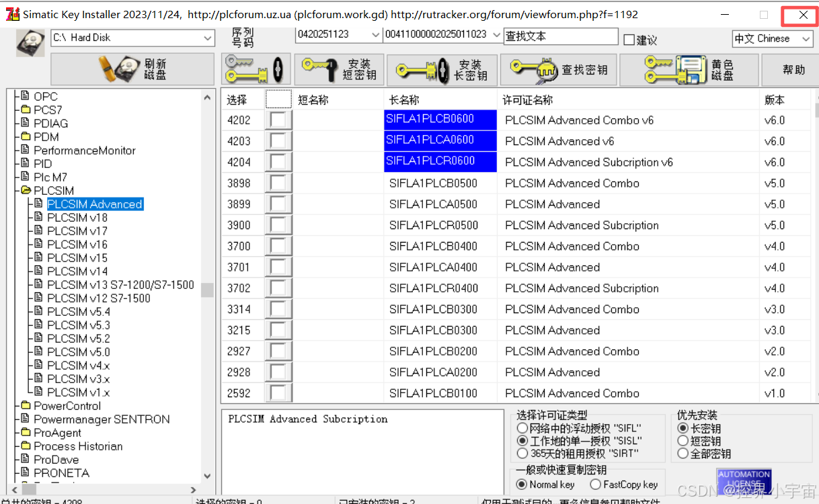
Task: Check the box for row 4202
Action: pyautogui.click(x=278, y=120)
